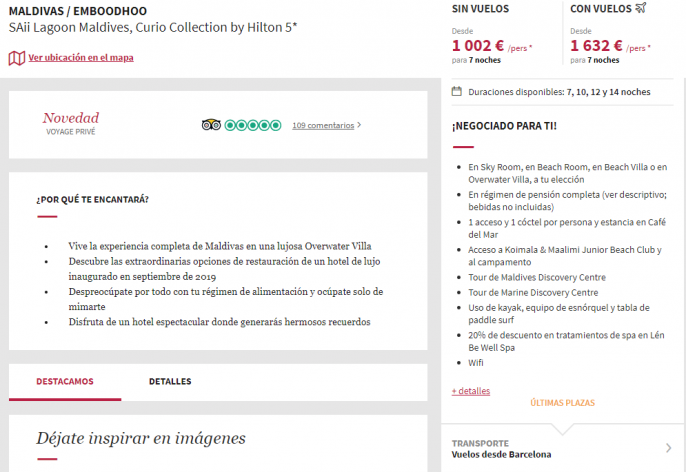Switch to the DESTACAMOS tab
The image size is (686, 472).
(65, 381)
